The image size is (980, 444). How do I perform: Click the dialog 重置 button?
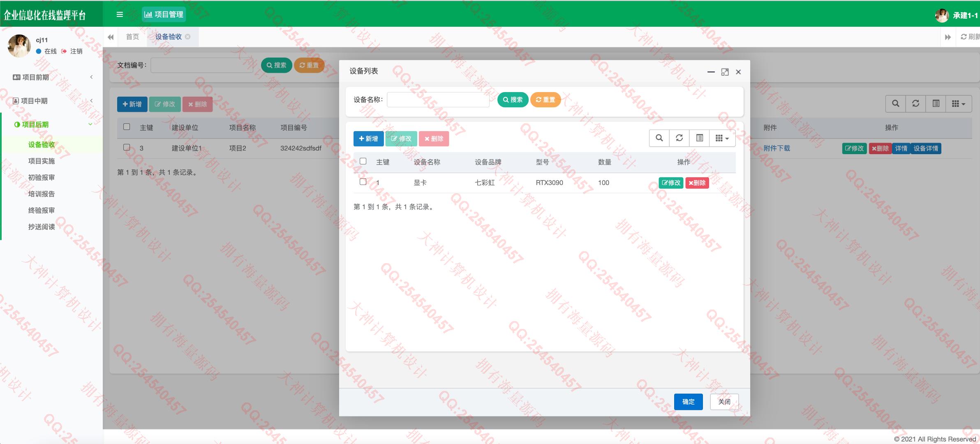tap(545, 99)
